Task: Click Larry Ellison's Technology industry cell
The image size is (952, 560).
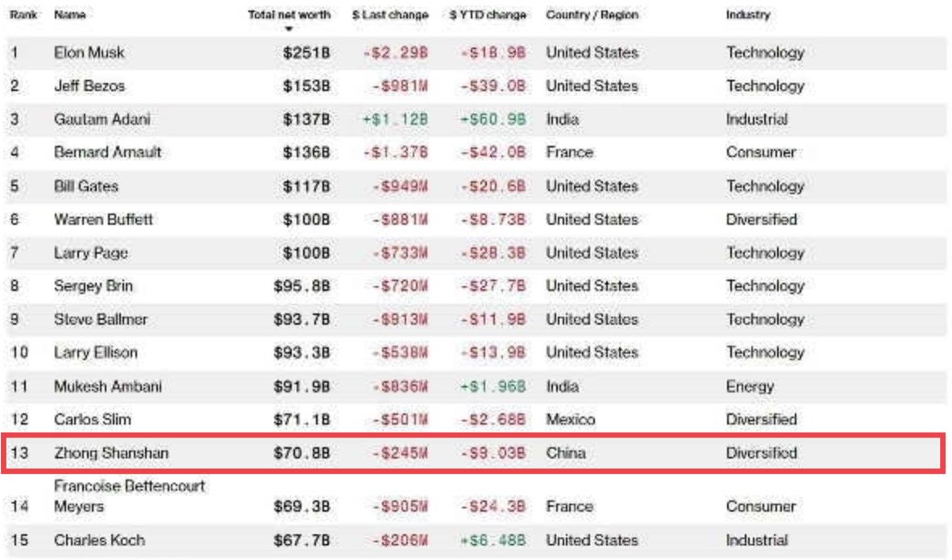Action: 765,352
